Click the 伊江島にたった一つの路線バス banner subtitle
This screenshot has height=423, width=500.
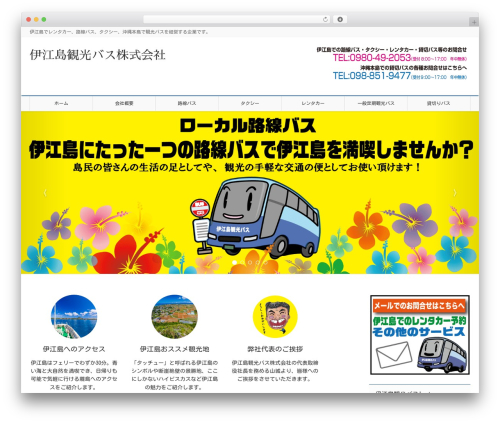tap(251, 150)
